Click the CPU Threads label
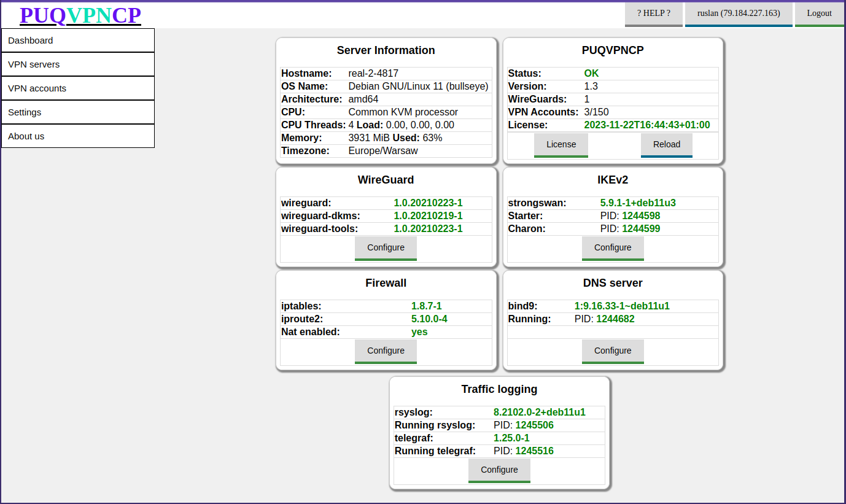846x504 pixels. 314,125
